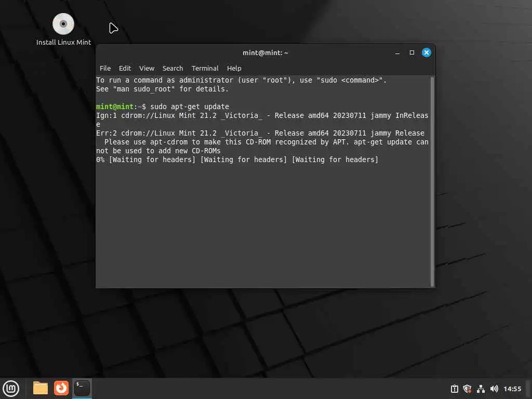
Task: Click the 'To run a command as administrator' line
Action: coord(241,80)
